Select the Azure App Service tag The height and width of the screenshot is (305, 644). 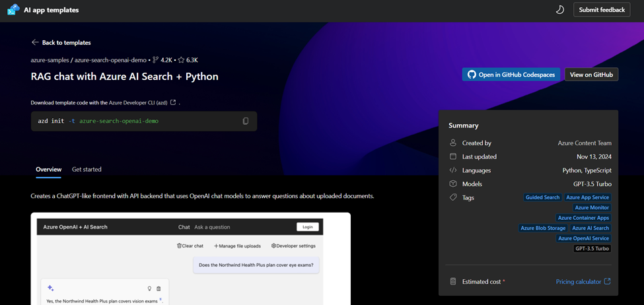[587, 197]
